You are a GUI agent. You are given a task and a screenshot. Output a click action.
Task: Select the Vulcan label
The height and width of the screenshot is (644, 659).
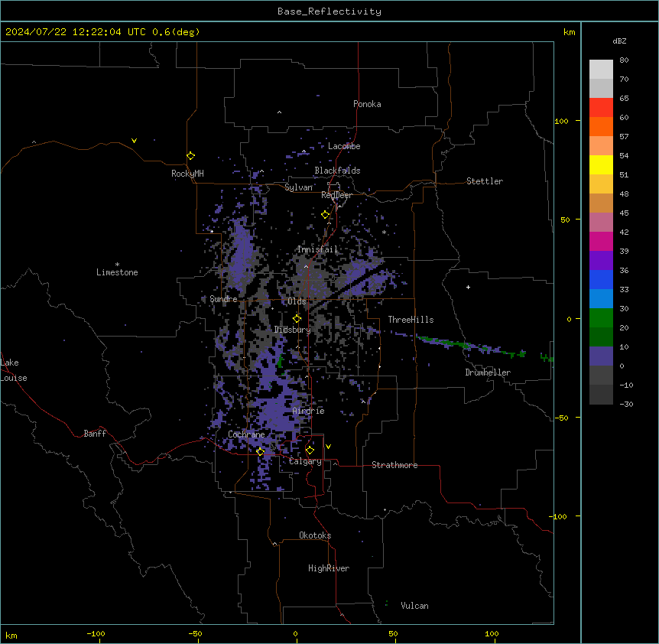[414, 606]
